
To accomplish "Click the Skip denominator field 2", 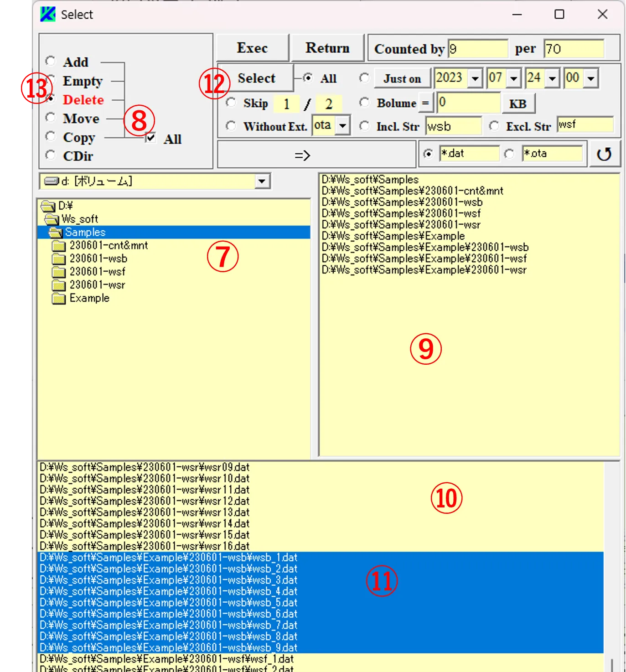I will 329,104.
